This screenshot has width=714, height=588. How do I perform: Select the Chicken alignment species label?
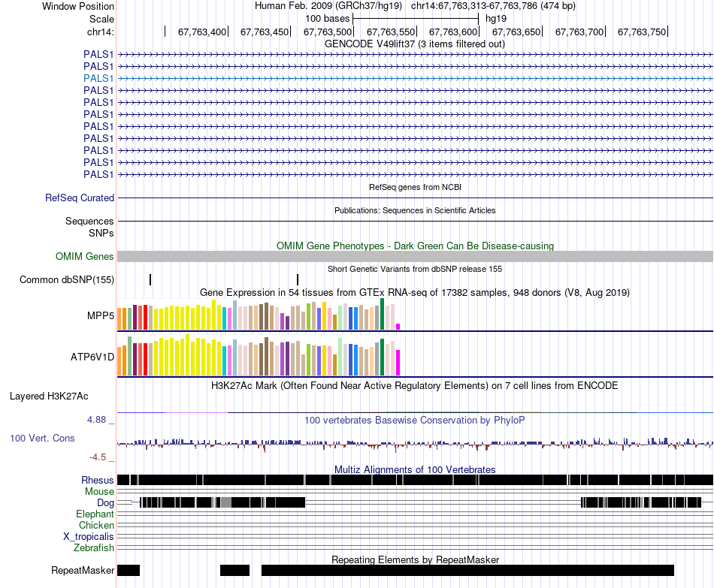point(96,525)
